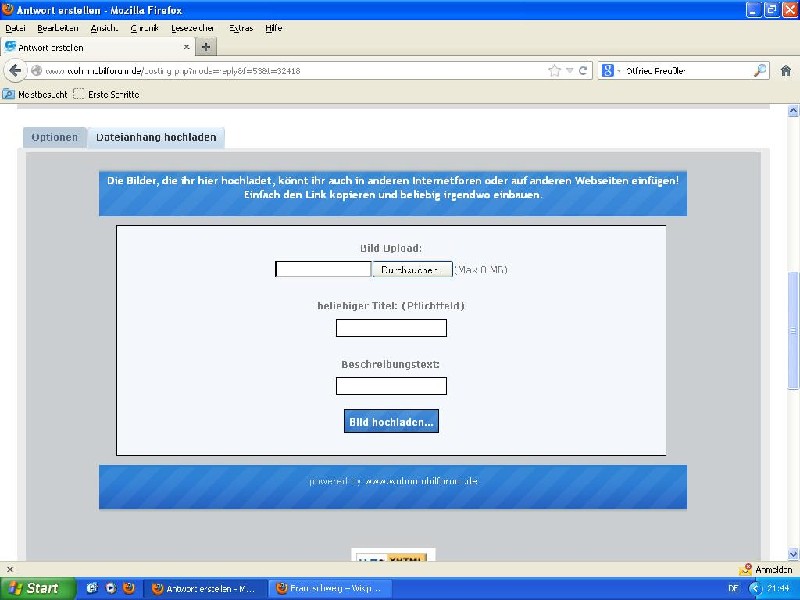Click the vertical page scrollbar thumb
The height and width of the screenshot is (600, 800).
click(793, 330)
